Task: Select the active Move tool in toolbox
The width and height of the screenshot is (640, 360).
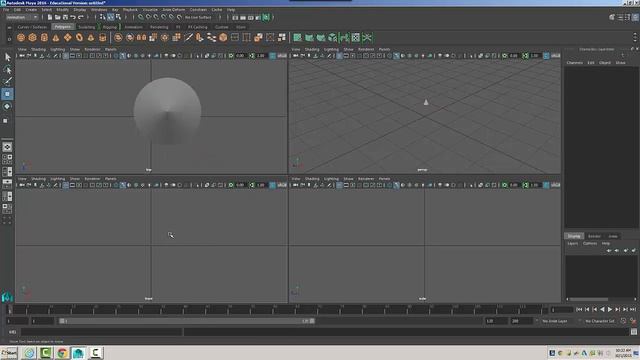Action: 7,94
